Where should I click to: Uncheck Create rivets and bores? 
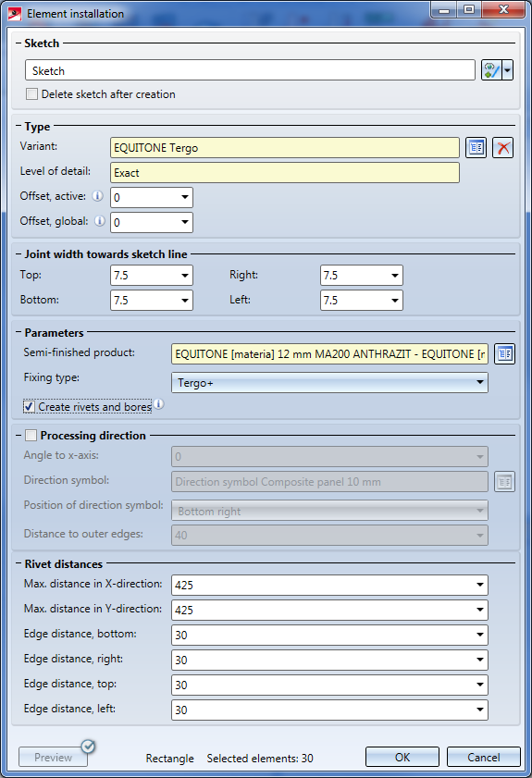pyautogui.click(x=29, y=407)
